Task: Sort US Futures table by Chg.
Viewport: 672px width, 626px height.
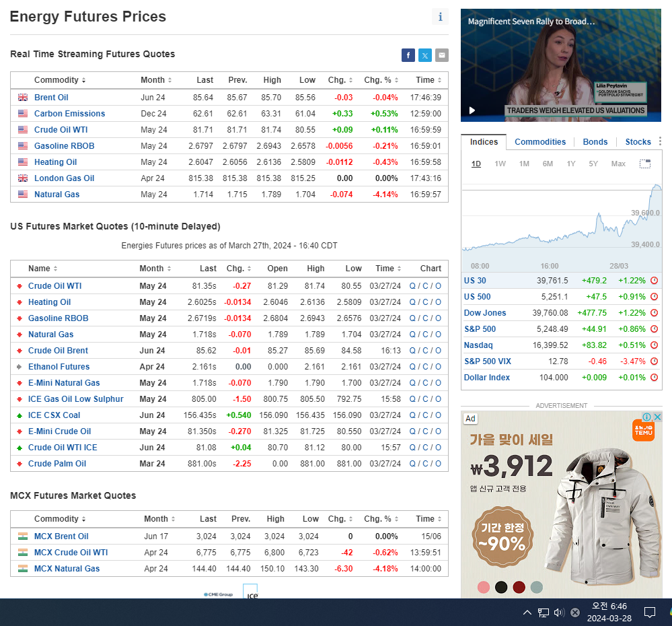Action: pyautogui.click(x=239, y=269)
